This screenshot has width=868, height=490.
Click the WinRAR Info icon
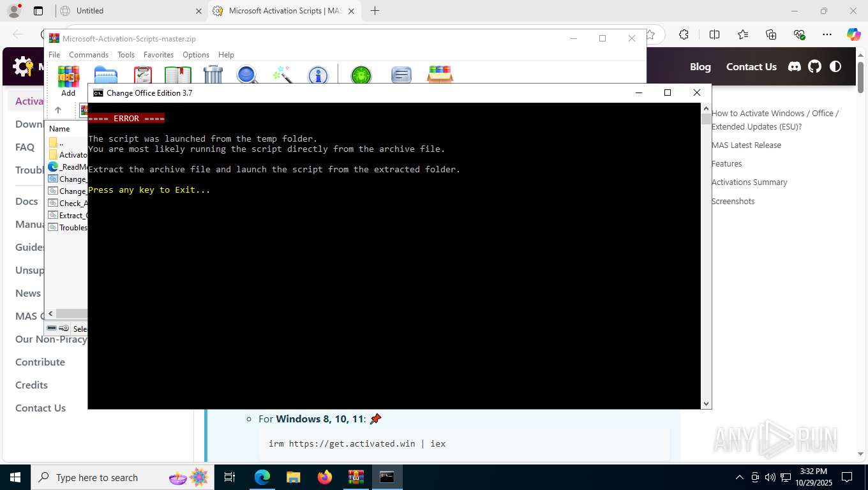317,75
